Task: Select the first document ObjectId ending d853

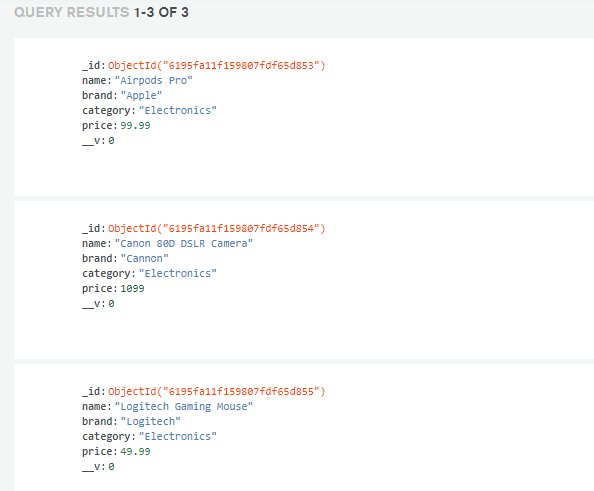Action: click(x=217, y=66)
